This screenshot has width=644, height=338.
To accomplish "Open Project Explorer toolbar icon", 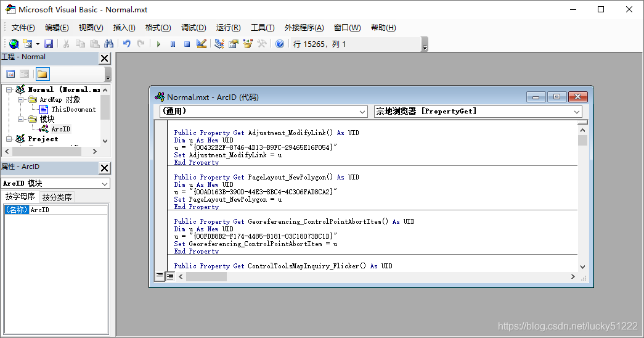I will coord(219,44).
